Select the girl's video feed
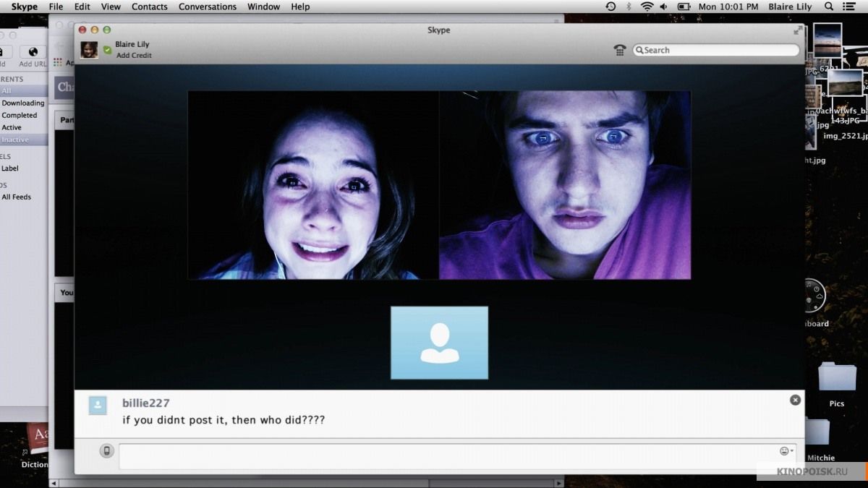This screenshot has height=488, width=868. coord(313,184)
